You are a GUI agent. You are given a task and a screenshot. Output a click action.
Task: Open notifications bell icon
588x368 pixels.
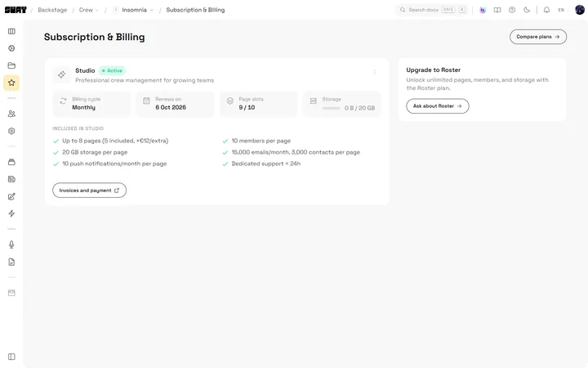pyautogui.click(x=546, y=10)
